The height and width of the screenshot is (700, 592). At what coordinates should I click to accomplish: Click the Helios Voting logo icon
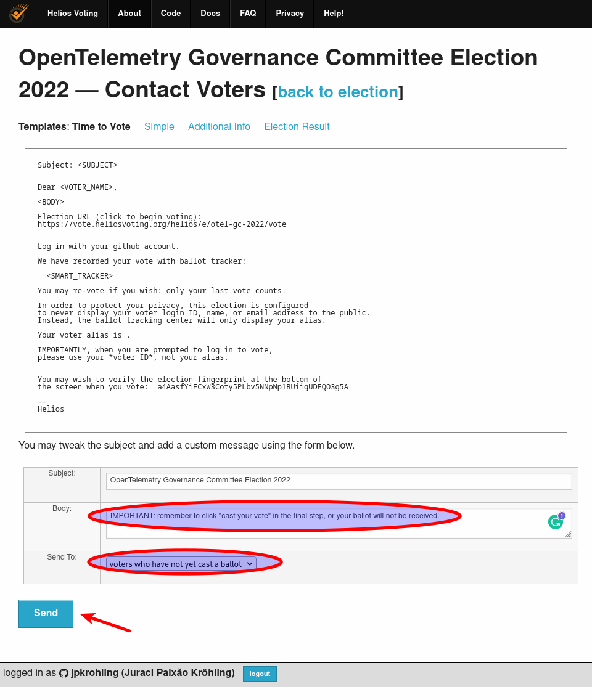(x=17, y=13)
